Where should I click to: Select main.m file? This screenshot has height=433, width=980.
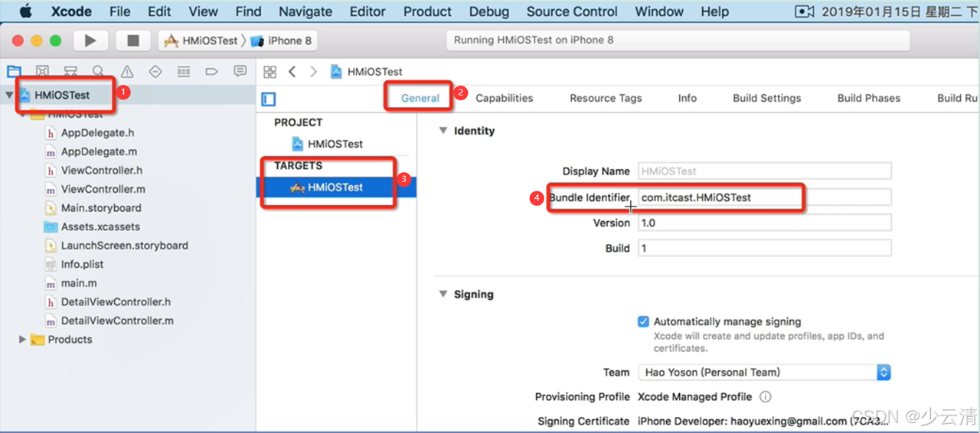(79, 283)
